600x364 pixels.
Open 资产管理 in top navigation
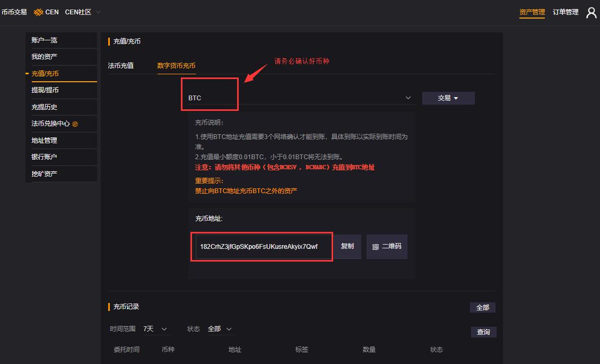point(532,12)
